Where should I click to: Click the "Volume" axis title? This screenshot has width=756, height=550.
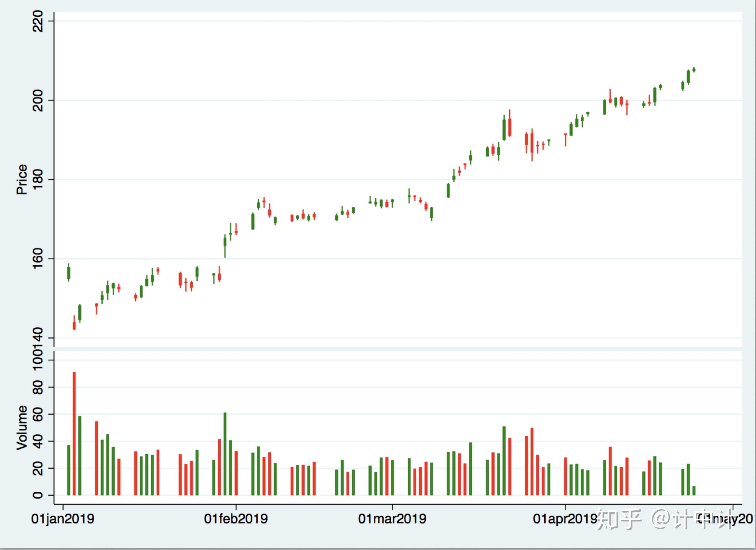(x=22, y=428)
